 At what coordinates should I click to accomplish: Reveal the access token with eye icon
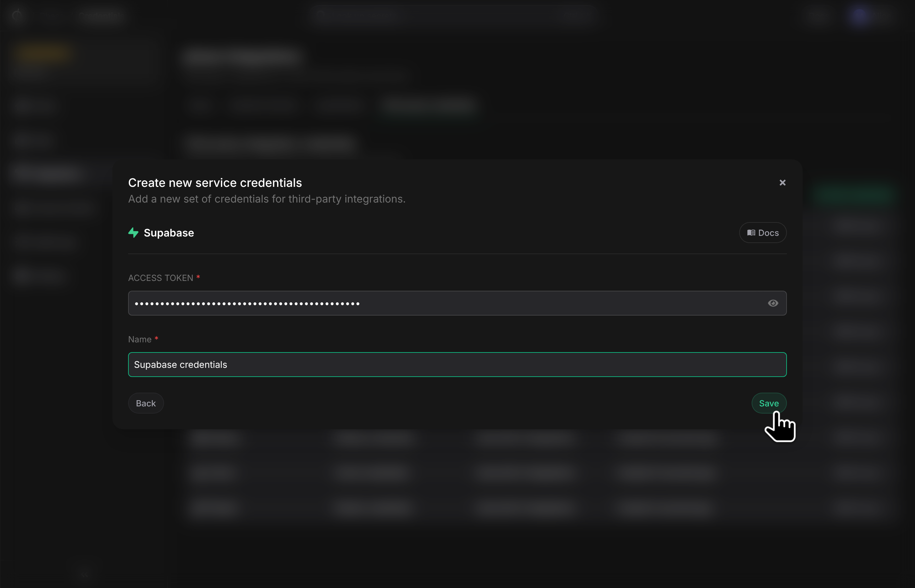773,303
